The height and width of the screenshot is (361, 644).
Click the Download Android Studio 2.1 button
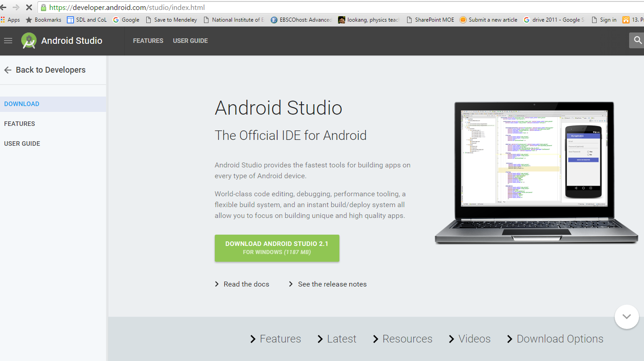(x=277, y=248)
